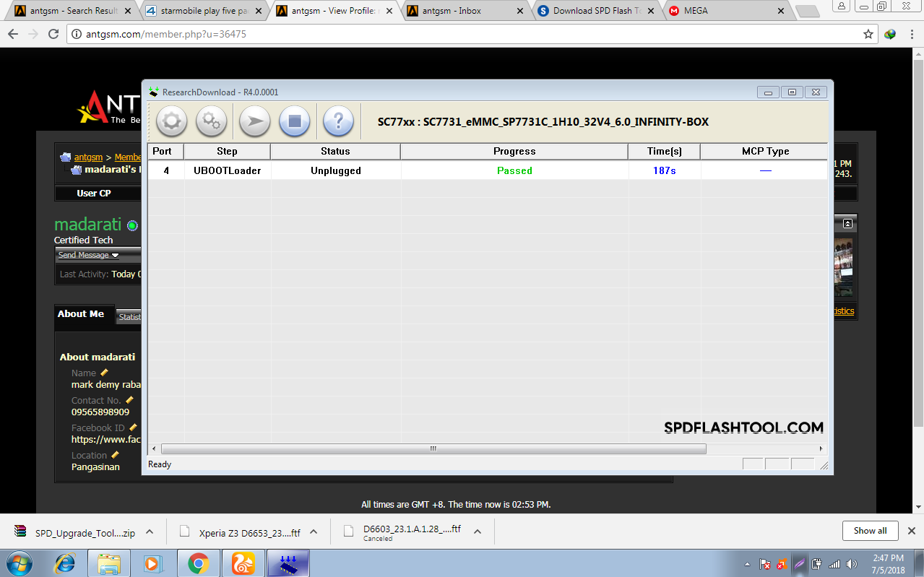Viewport: 924px width, 577px height.
Task: Open a new browser tab
Action: click(x=808, y=12)
